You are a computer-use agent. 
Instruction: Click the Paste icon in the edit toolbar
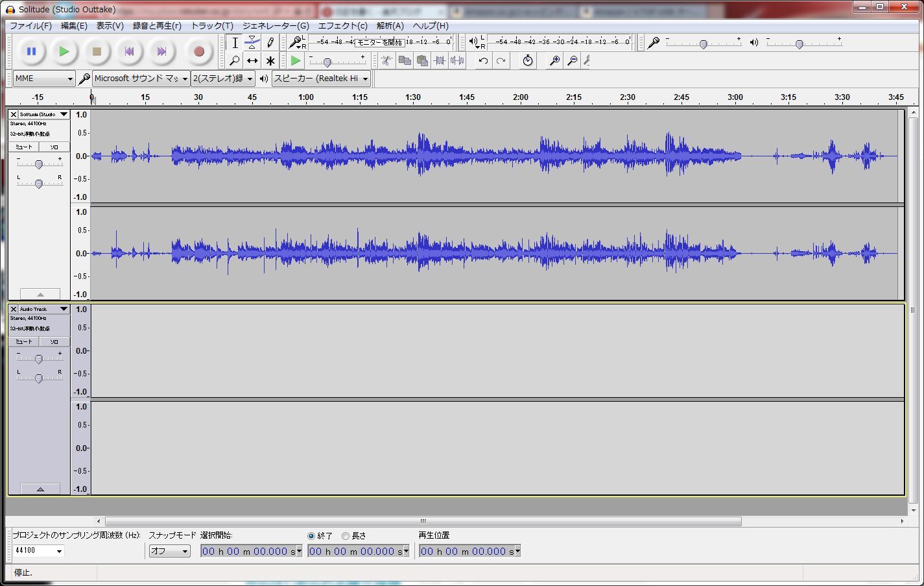pyautogui.click(x=422, y=61)
